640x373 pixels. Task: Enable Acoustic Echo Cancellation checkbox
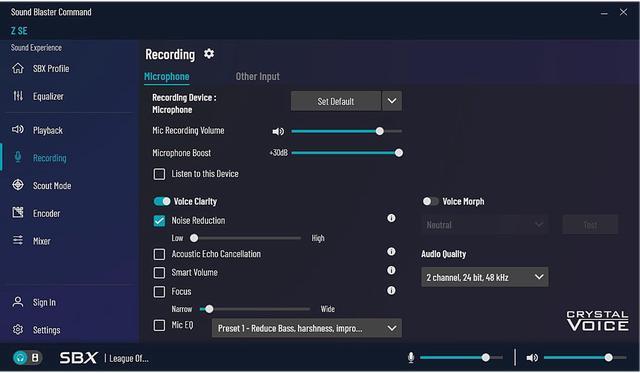click(159, 254)
